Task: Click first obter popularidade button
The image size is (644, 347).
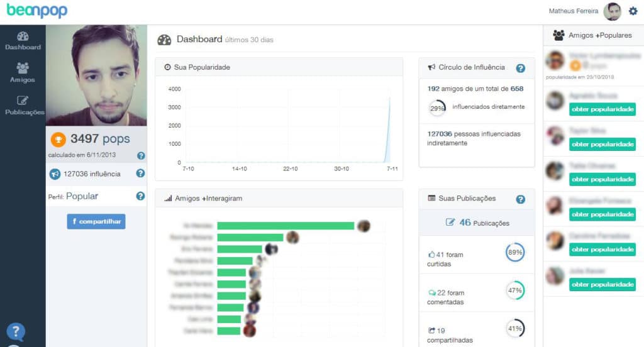Action: (x=602, y=109)
